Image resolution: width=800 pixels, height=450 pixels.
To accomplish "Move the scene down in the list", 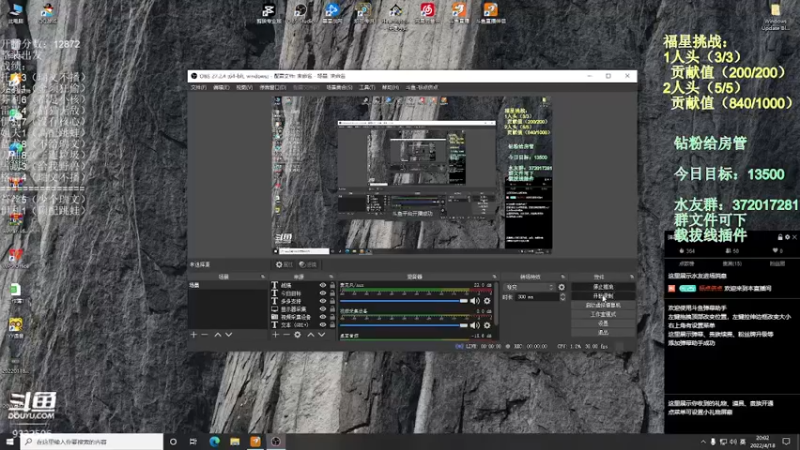I will pos(229,335).
